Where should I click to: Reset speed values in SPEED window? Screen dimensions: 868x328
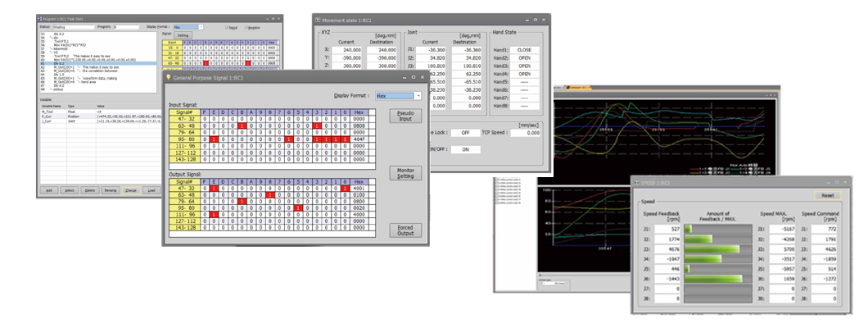point(828,195)
